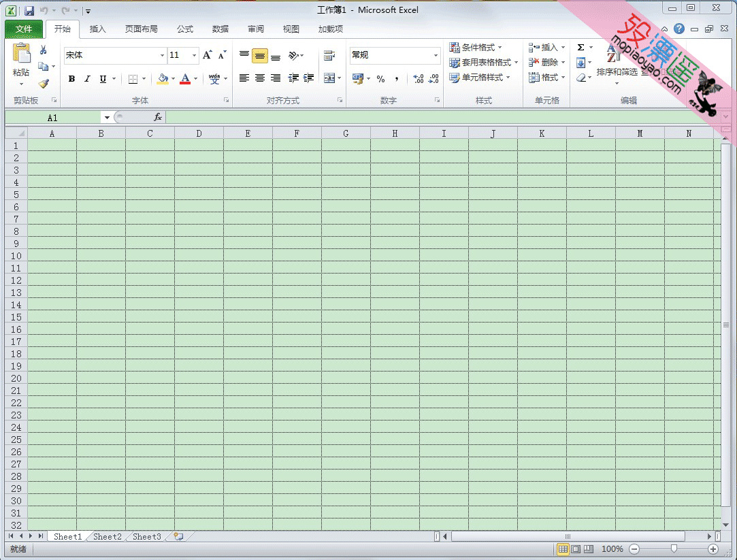The width and height of the screenshot is (737, 560).
Task: Click the Paste clipboard icon
Action: coord(21,52)
